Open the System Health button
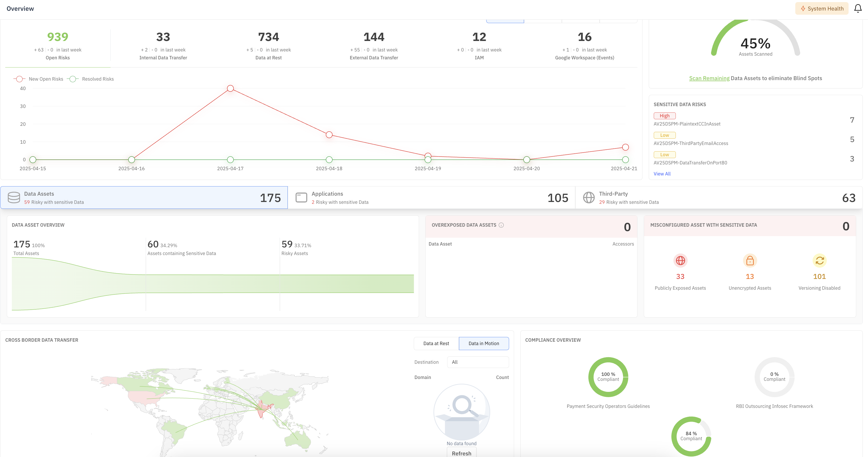 click(x=822, y=8)
